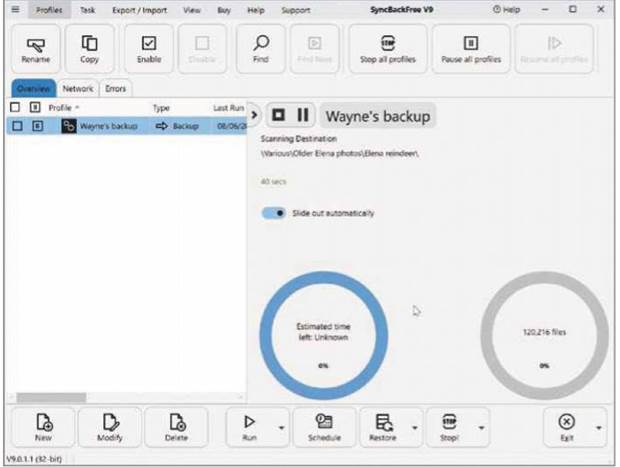Image resolution: width=620 pixels, height=467 pixels.
Task: Switch to the Network tab
Action: [78, 89]
